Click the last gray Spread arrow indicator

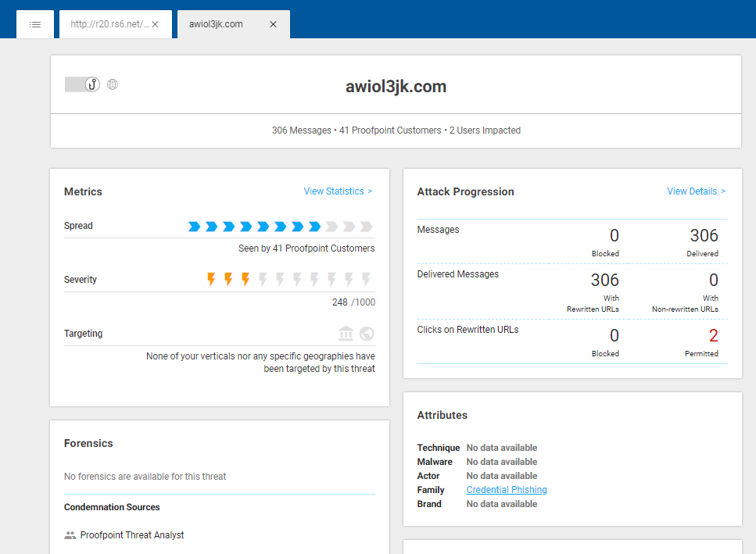pos(366,227)
